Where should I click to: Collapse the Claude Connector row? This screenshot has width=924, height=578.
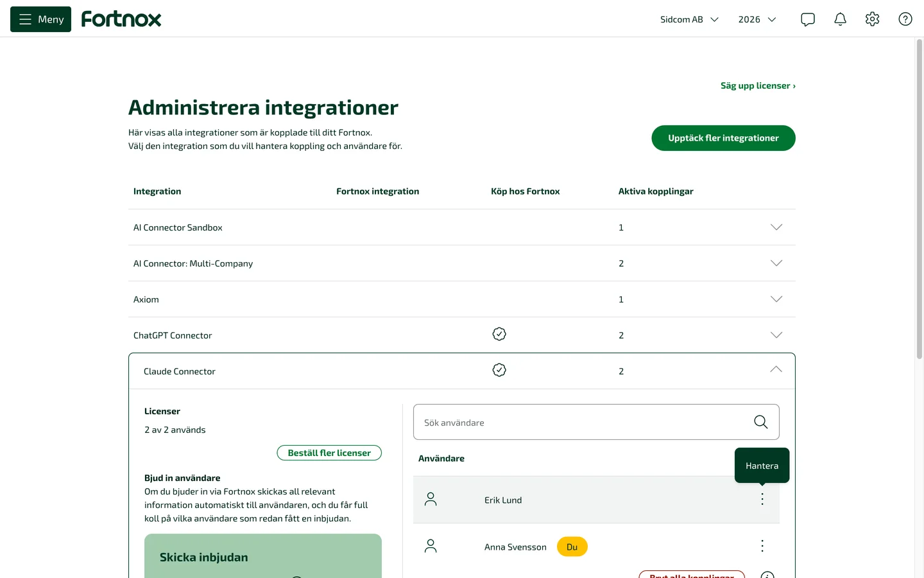click(776, 369)
